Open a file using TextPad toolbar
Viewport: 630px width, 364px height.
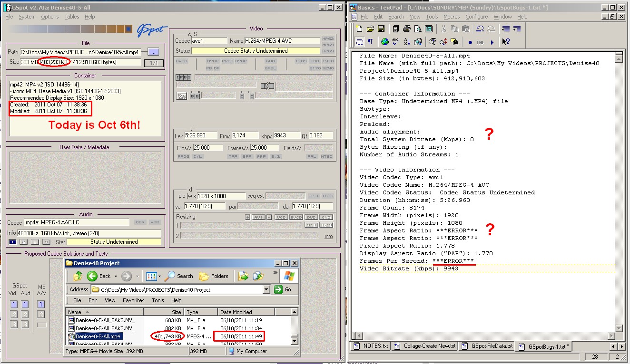(370, 29)
